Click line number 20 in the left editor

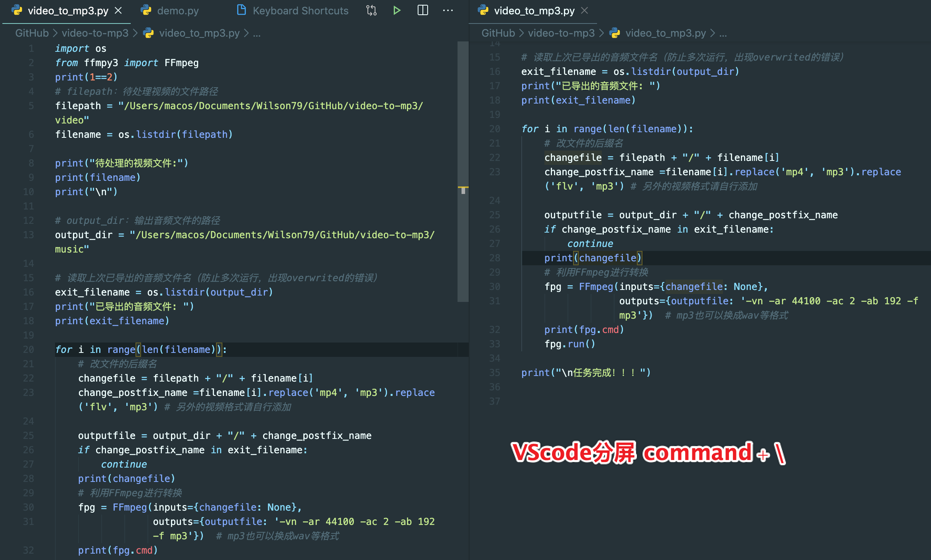28,349
